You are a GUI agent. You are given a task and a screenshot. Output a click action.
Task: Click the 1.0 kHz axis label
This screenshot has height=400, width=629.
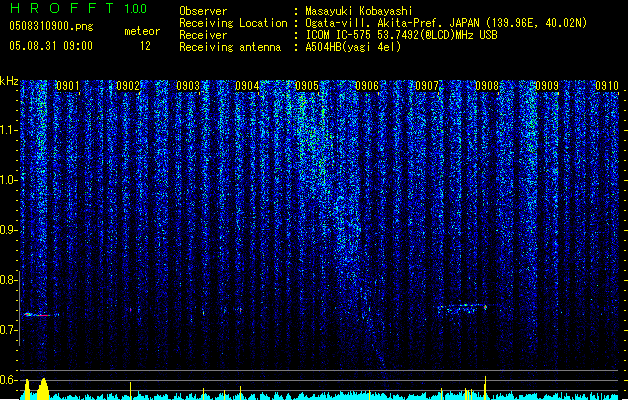click(x=9, y=180)
